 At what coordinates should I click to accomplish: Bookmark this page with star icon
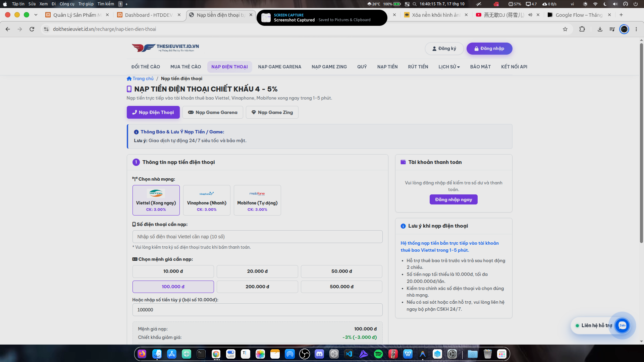tap(565, 29)
